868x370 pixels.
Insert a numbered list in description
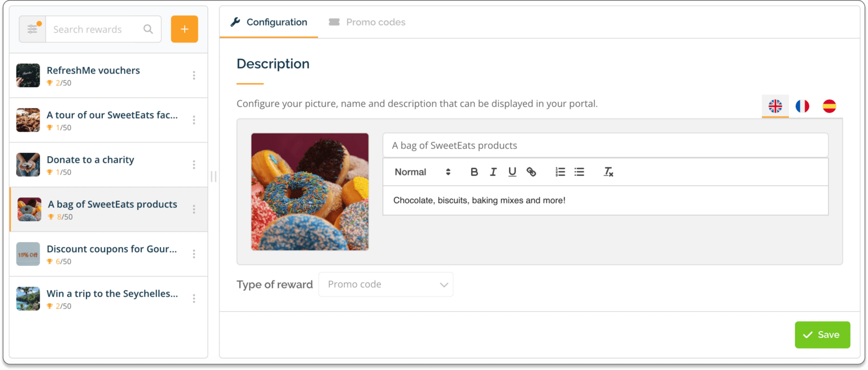pyautogui.click(x=560, y=172)
